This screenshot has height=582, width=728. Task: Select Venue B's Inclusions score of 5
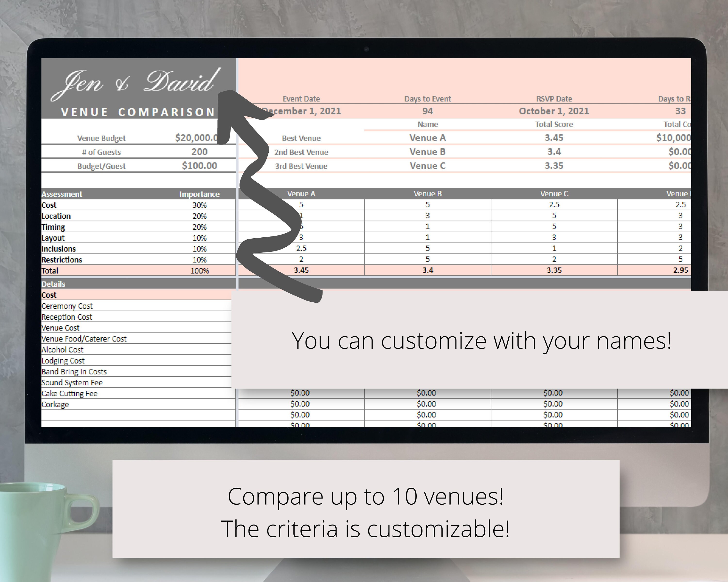[x=428, y=248]
